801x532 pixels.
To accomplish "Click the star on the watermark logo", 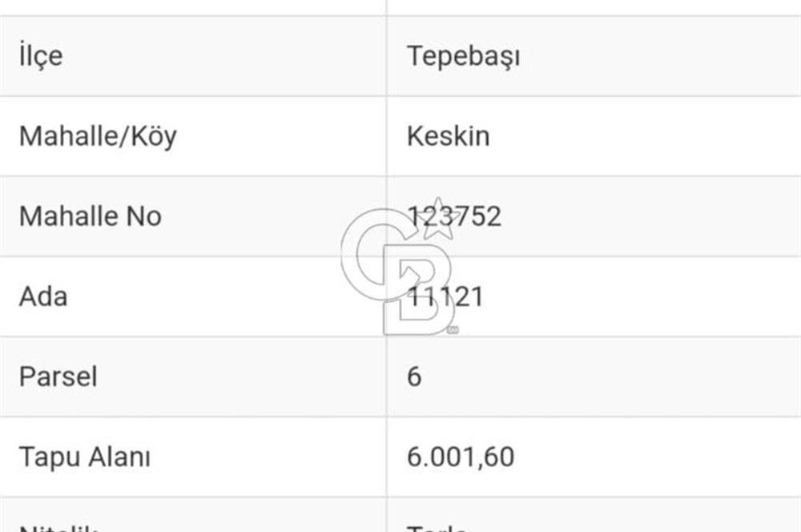I will click(x=440, y=217).
